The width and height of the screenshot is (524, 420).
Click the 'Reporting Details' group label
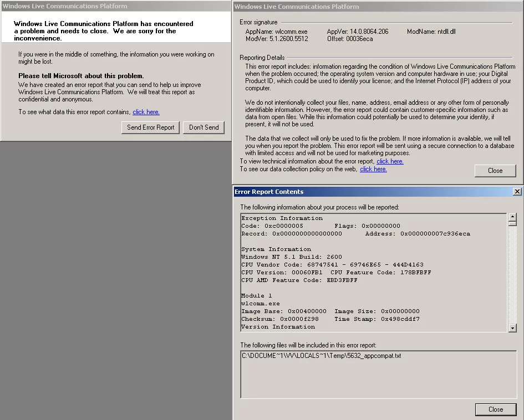262,58
